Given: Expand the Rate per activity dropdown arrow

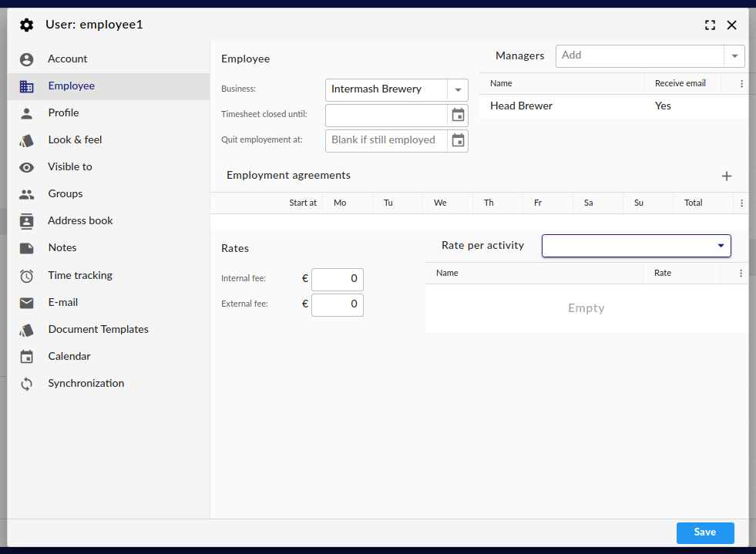Looking at the screenshot, I should coord(721,246).
